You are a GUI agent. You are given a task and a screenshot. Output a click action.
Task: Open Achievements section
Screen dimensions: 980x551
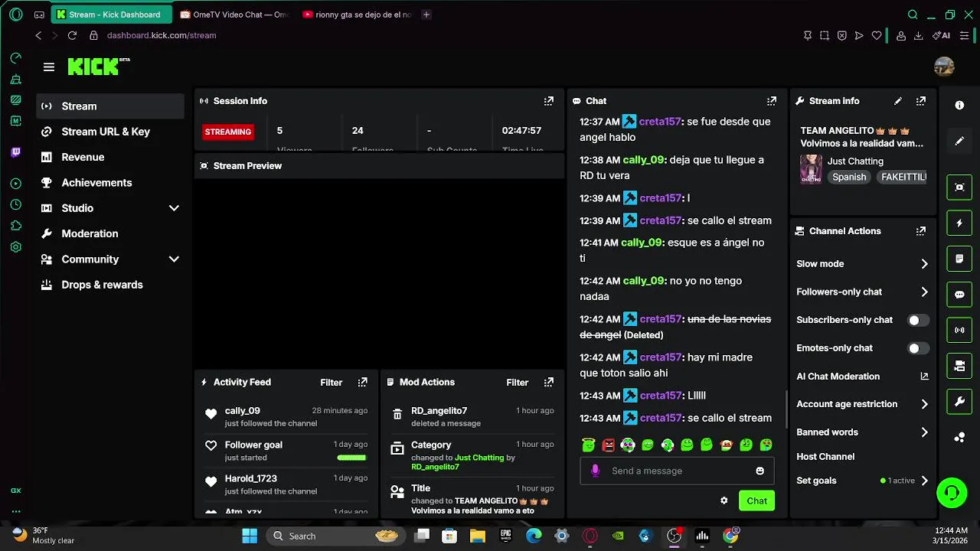[x=110, y=183]
